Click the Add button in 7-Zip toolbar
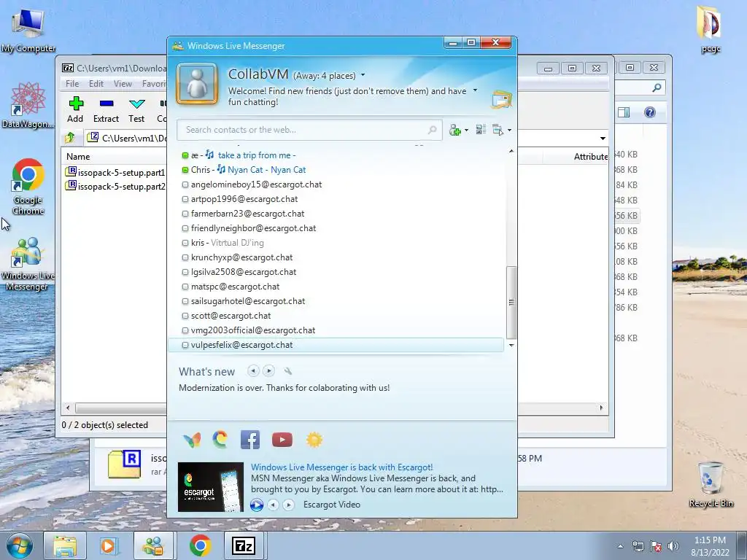Image resolution: width=747 pixels, height=560 pixels. (75, 110)
